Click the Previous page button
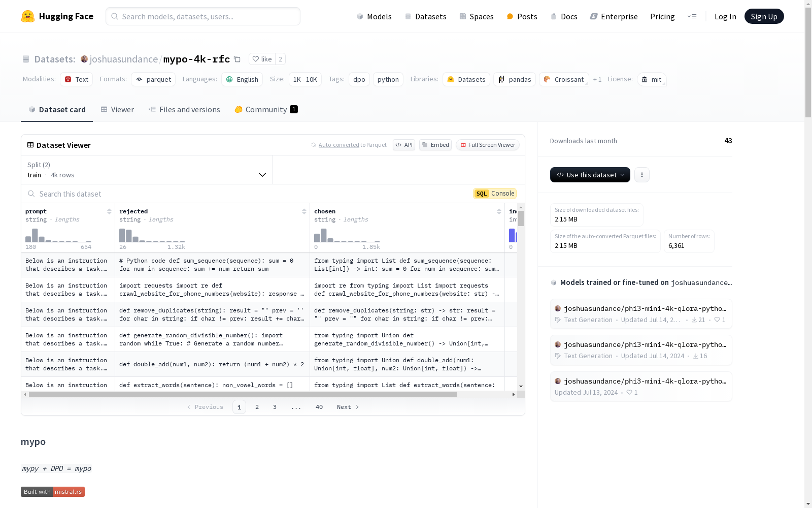Viewport: 812px width, 508px height. point(205,407)
